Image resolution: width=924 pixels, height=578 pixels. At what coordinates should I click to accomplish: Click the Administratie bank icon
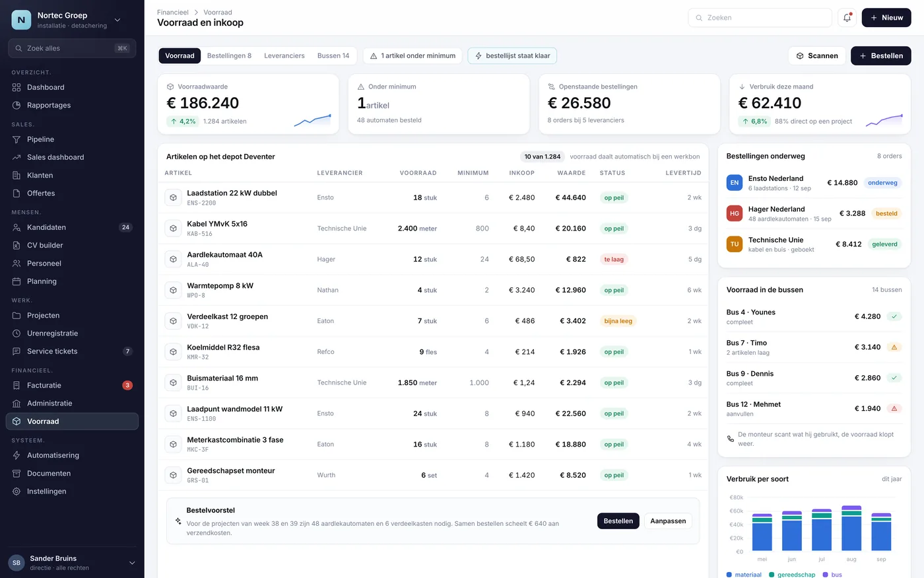click(16, 404)
